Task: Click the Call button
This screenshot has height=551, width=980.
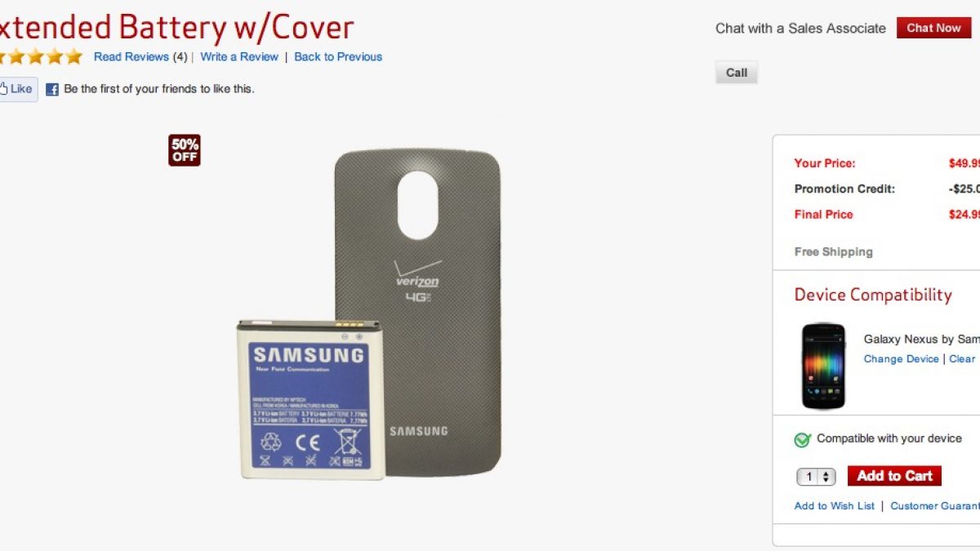Action: point(737,73)
